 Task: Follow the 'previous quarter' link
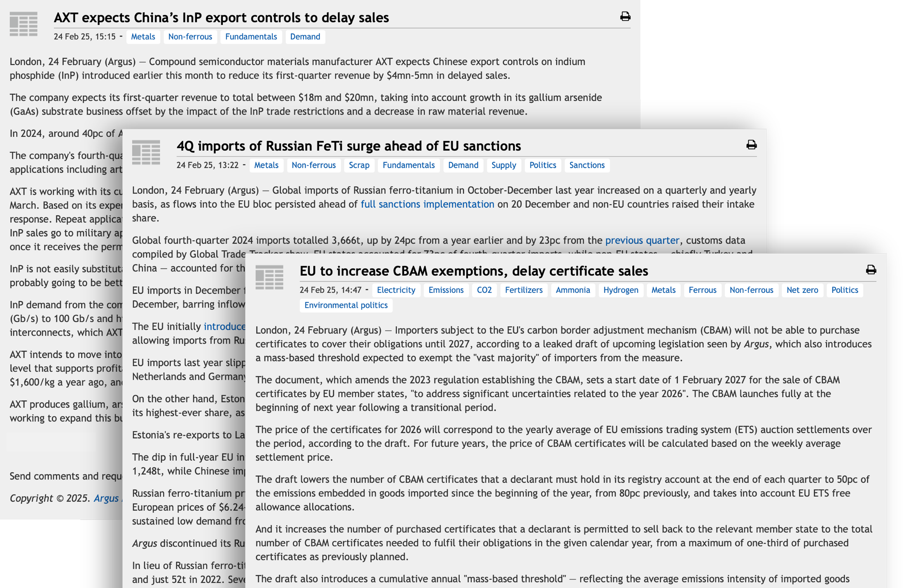tap(642, 240)
